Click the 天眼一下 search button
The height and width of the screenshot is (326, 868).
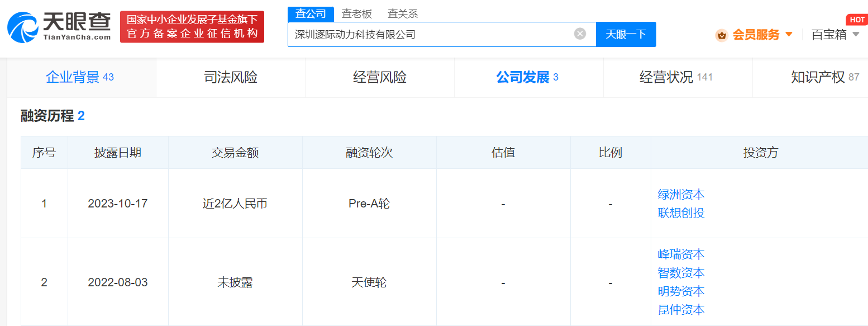(626, 34)
